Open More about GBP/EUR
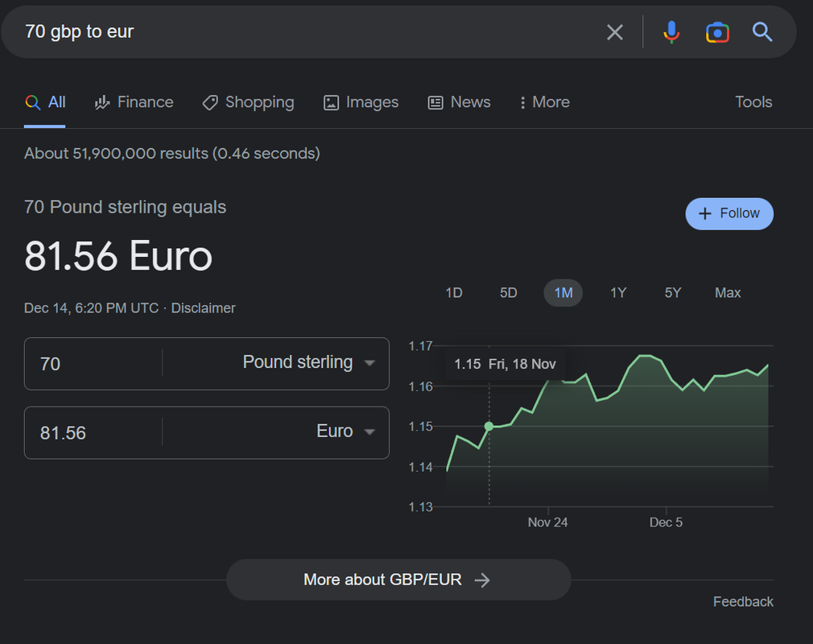 click(x=398, y=580)
